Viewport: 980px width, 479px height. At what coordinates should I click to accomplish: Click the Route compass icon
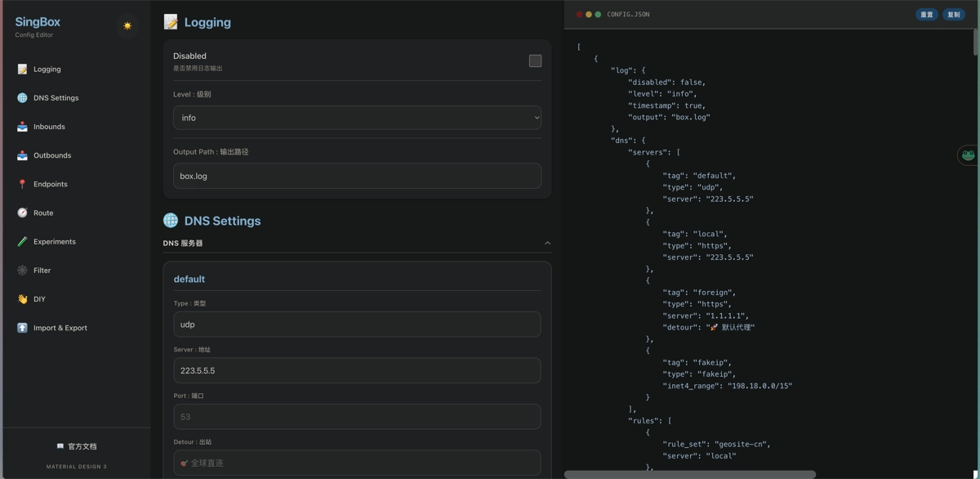coord(22,213)
